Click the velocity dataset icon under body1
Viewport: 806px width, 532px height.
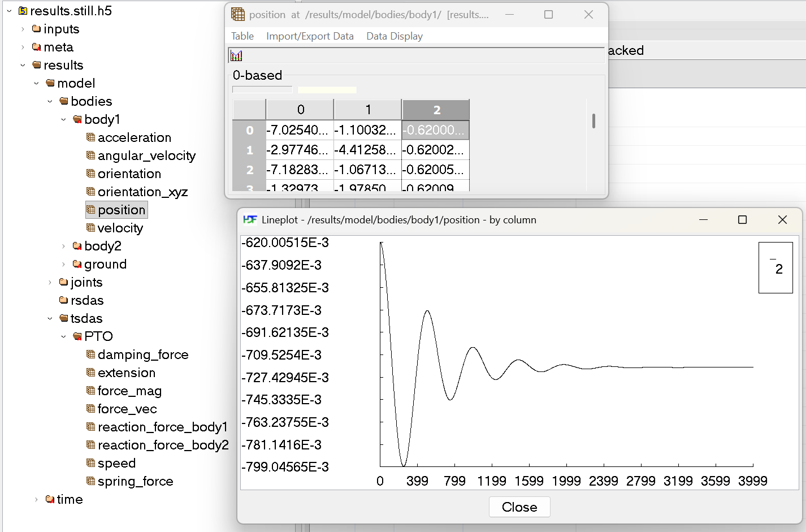90,228
